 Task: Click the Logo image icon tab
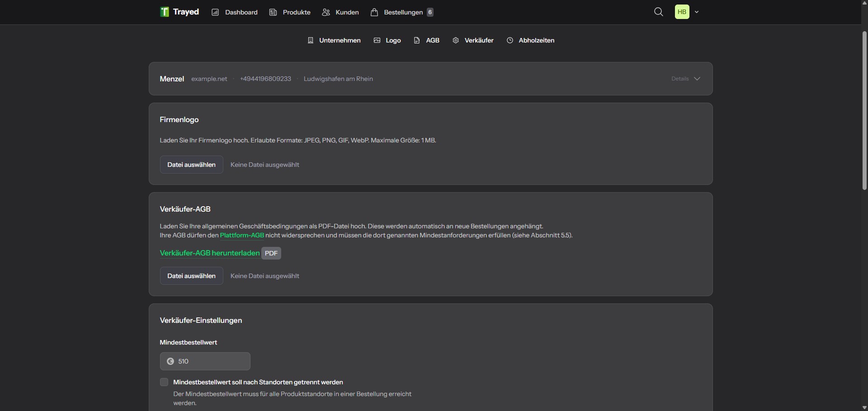coord(378,40)
